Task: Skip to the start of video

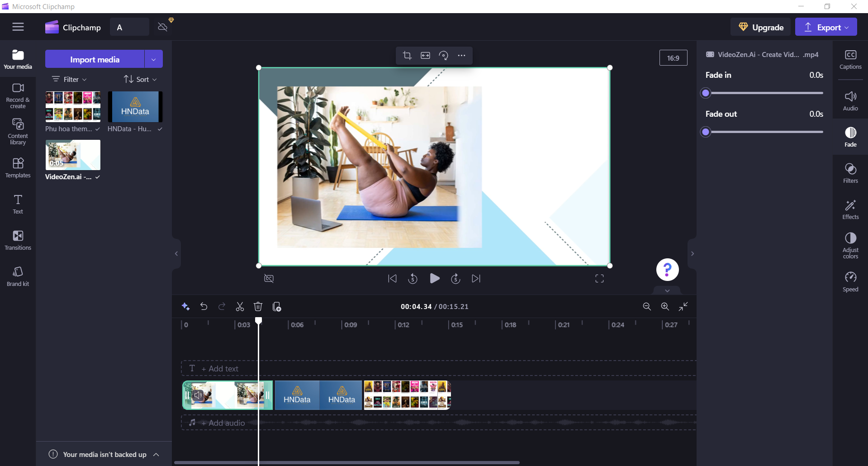Action: (x=392, y=279)
